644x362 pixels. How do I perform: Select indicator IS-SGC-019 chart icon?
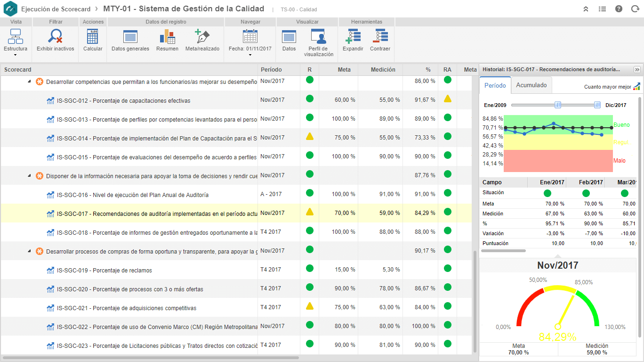coord(50,270)
